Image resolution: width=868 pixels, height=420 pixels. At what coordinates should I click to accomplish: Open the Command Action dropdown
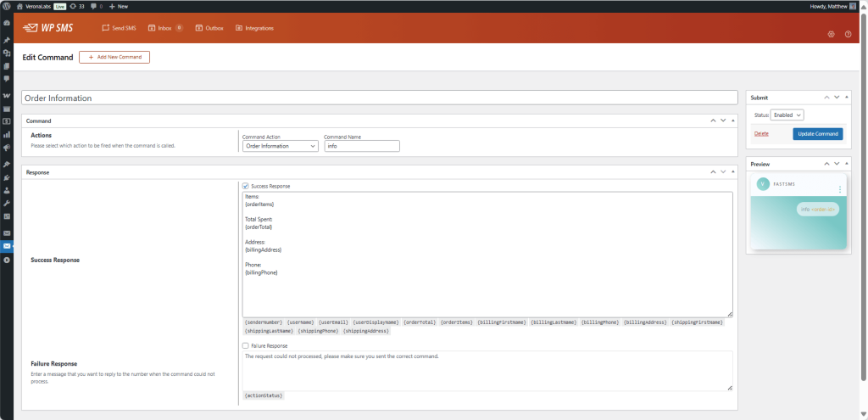[280, 146]
